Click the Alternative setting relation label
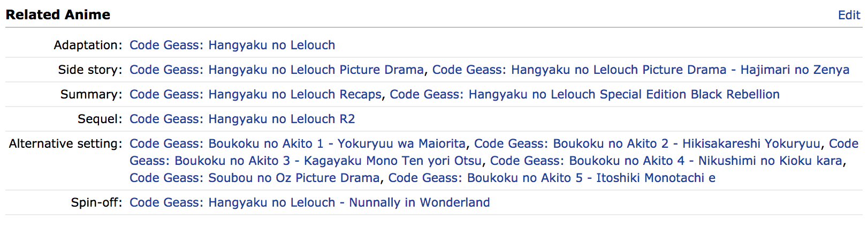Image resolution: width=868 pixels, height=227 pixels. (x=66, y=143)
